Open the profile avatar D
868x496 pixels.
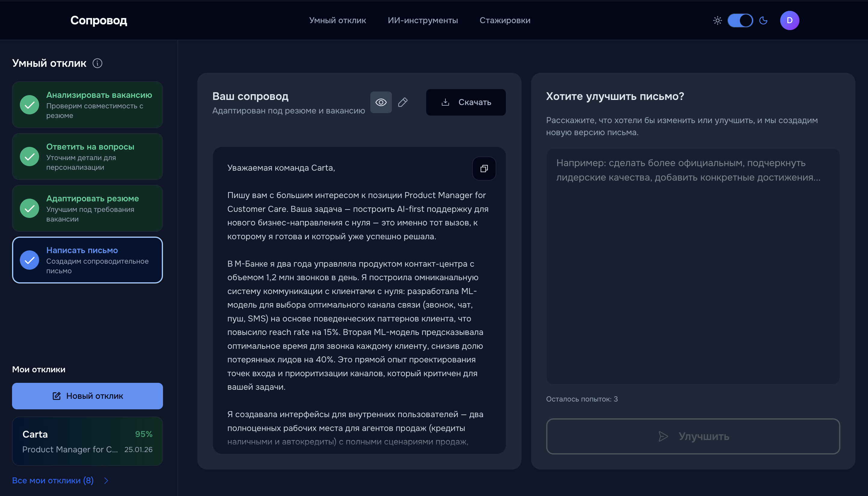point(790,20)
